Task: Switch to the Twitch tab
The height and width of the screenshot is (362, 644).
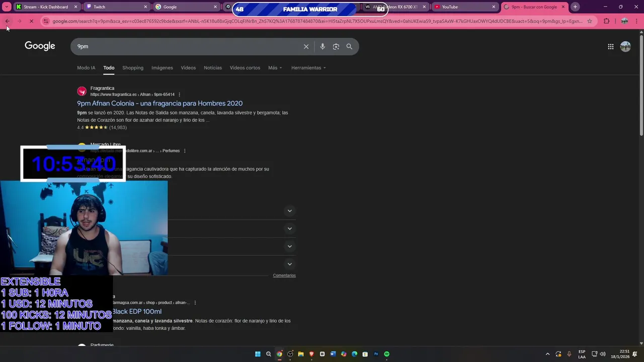Action: 117,7
